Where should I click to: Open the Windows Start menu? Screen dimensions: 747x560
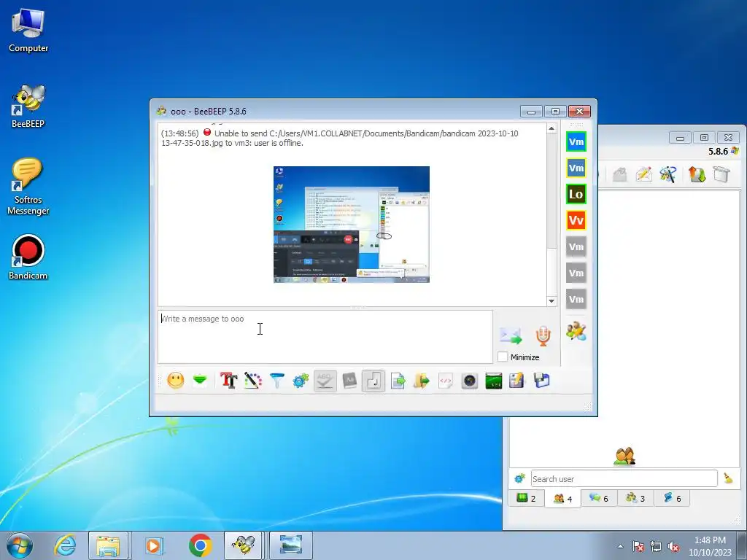(x=20, y=545)
